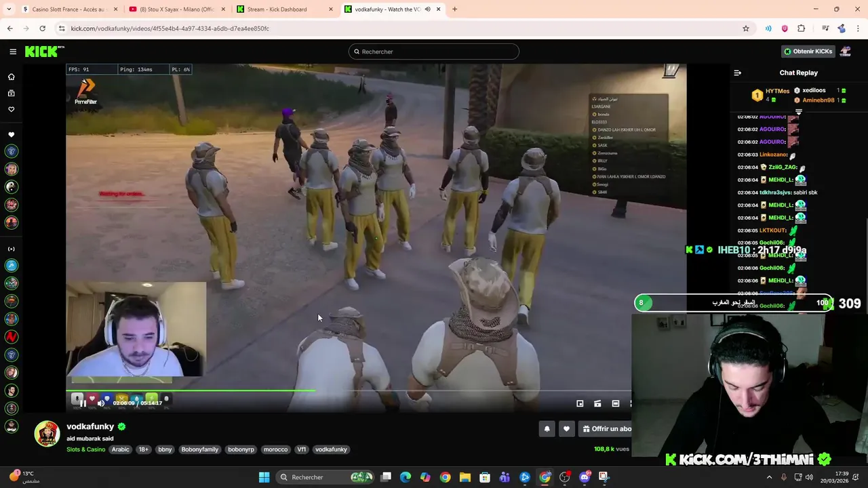Open the Chrome three-dot menu
The width and height of the screenshot is (868, 488).
[x=859, y=28]
